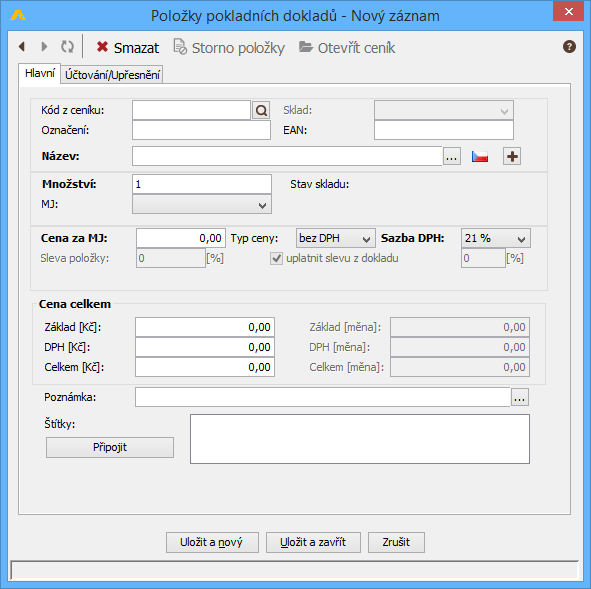This screenshot has width=591, height=589.
Task: Open ellipsis next to Poznámka field
Action: click(520, 397)
